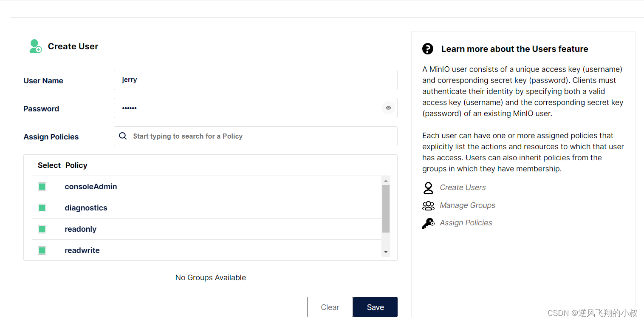Click the User Name label
Screen dimensions: 644x321
[x=43, y=81]
